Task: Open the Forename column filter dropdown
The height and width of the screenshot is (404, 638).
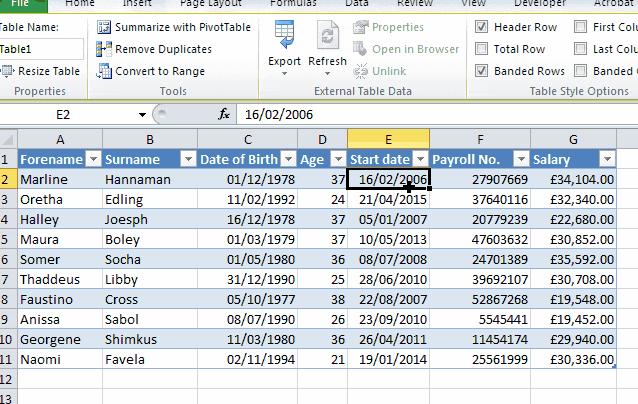Action: [x=94, y=159]
